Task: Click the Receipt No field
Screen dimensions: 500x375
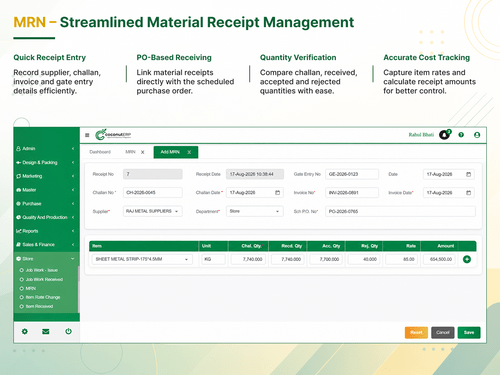Action: click(153, 174)
